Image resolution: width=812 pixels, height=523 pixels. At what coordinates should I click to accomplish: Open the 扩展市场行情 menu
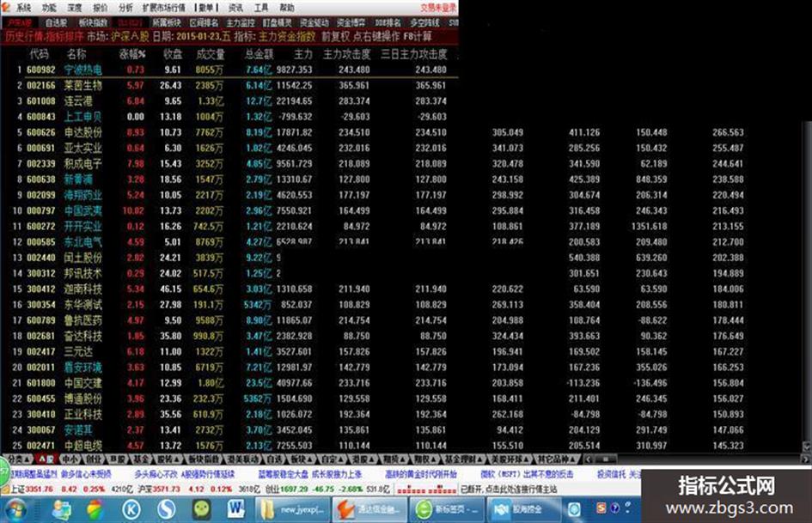(163, 8)
